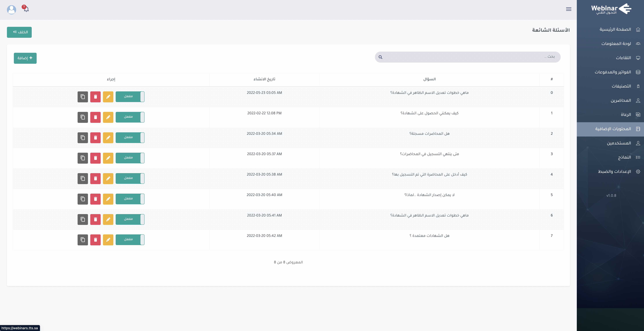Edit the FAQ in row 2

click(x=108, y=138)
